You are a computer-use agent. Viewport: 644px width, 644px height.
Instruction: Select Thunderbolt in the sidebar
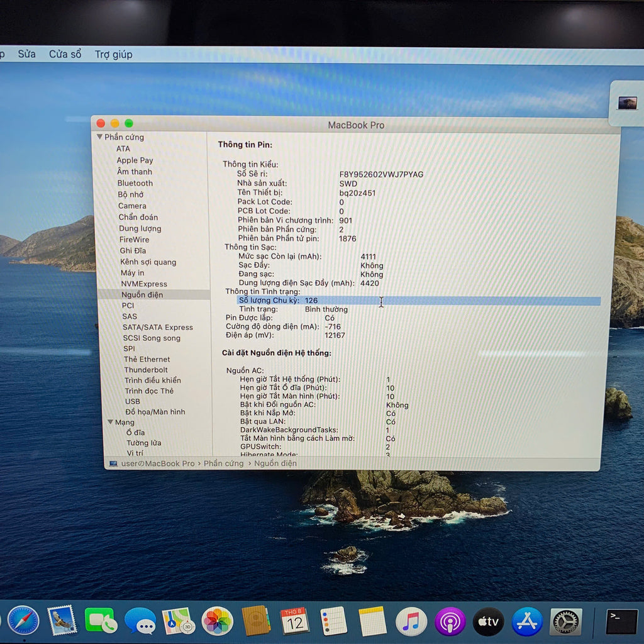pos(146,370)
